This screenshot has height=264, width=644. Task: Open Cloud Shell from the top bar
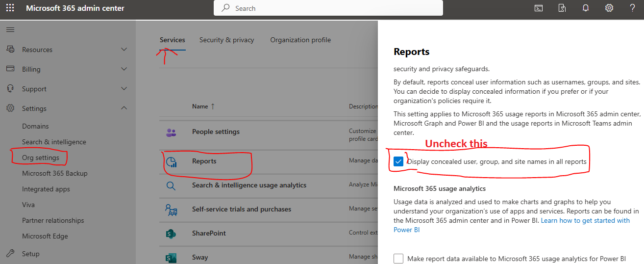point(538,8)
